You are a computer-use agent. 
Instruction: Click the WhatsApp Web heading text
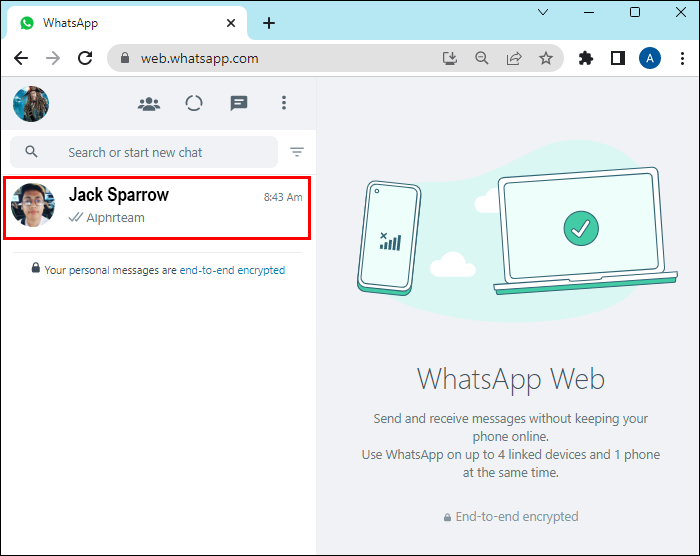pyautogui.click(x=511, y=380)
